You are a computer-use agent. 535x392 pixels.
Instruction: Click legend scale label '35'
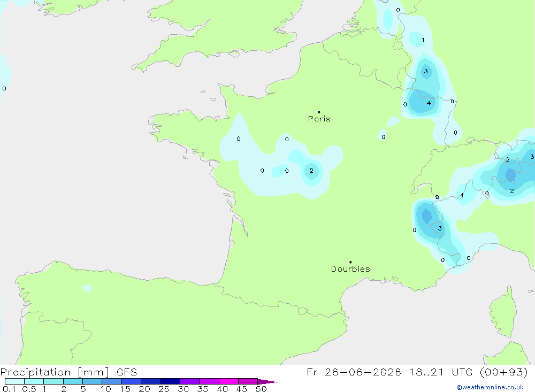203,389
